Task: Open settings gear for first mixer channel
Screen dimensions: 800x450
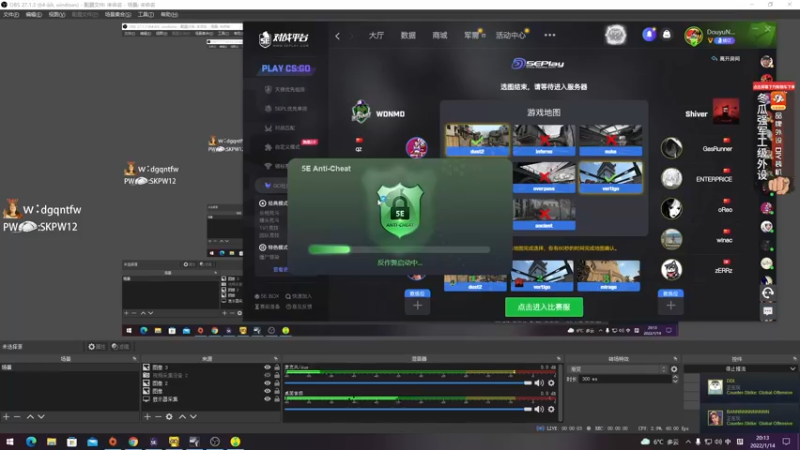Action: coord(551,383)
